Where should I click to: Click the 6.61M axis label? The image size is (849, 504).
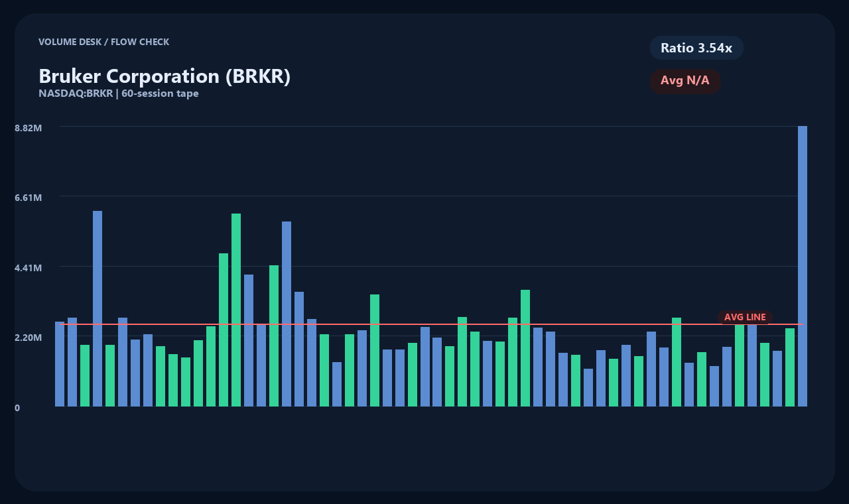coord(29,198)
